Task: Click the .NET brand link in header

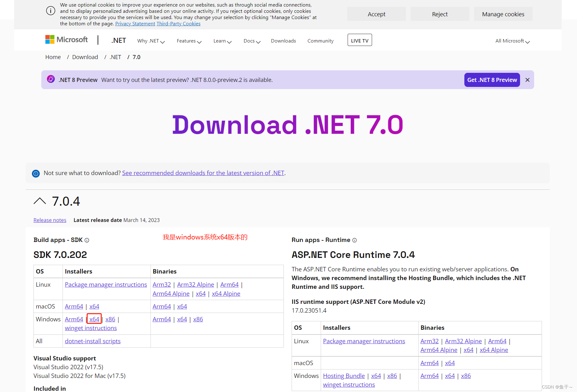Action: [119, 40]
